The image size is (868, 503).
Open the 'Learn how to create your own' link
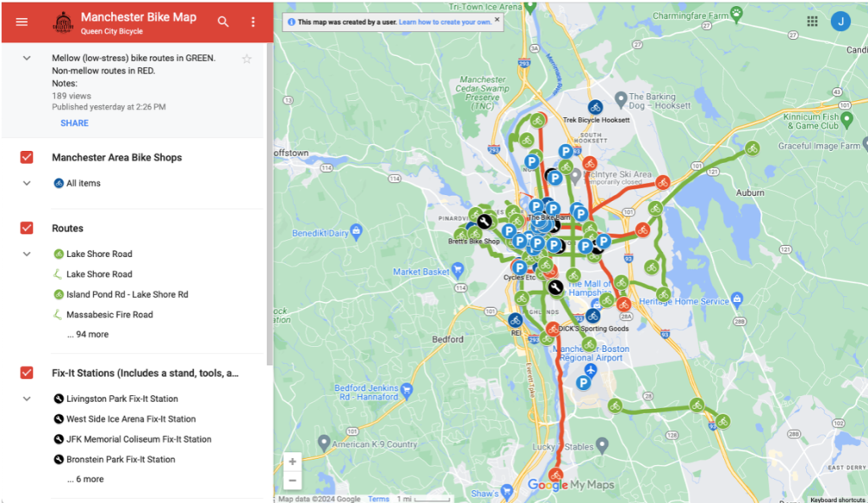(x=445, y=22)
